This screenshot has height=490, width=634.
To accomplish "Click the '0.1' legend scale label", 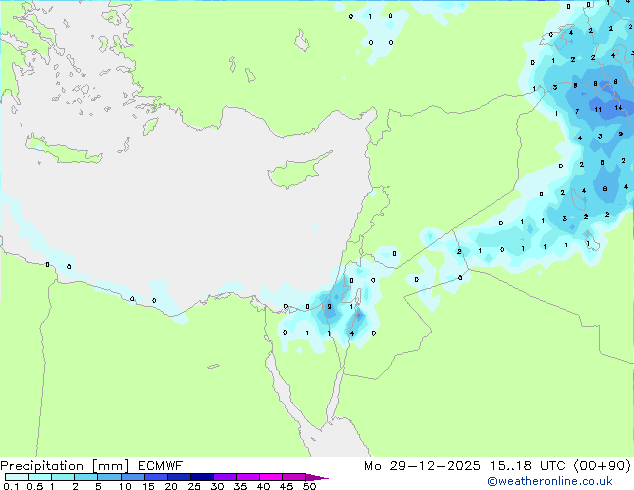I will (x=11, y=486).
